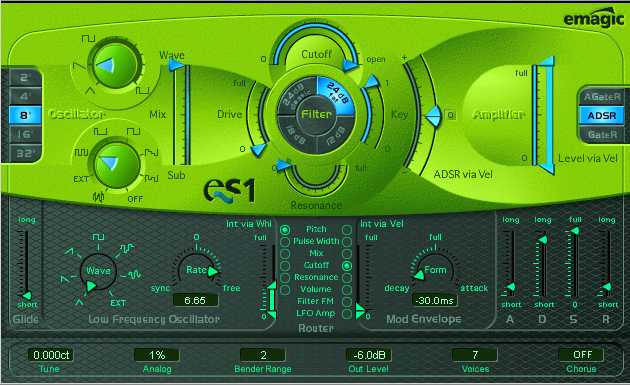The height and width of the screenshot is (385, 630).
Task: Open the Voices value field
Action: [x=475, y=355]
